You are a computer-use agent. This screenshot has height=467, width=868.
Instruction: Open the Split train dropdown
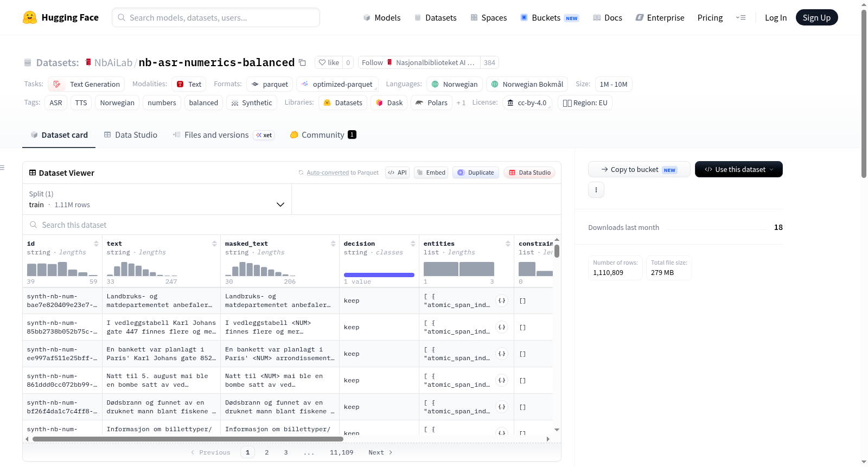[x=157, y=199]
